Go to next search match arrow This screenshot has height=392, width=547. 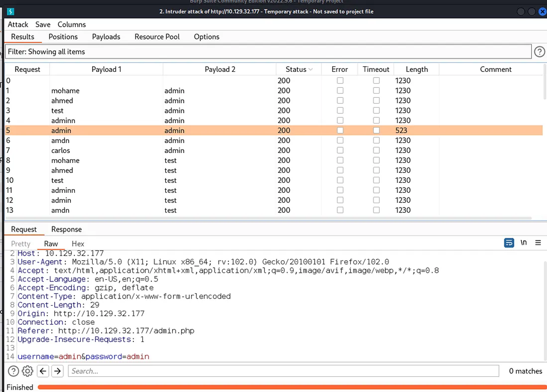(57, 371)
